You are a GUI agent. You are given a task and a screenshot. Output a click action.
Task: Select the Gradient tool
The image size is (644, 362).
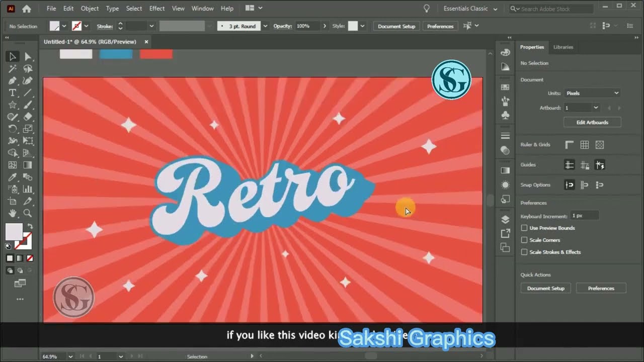pos(28,165)
